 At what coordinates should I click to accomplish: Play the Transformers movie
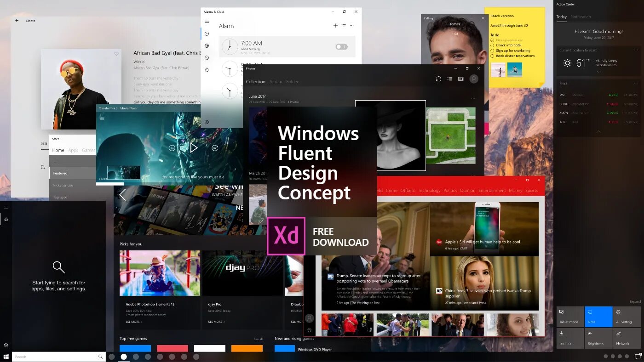(194, 148)
